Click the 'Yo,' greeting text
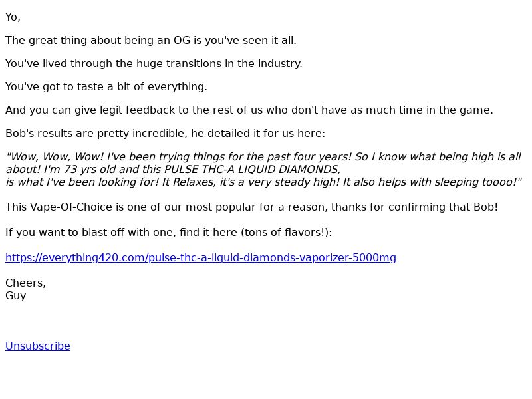Viewport: 532px width, 399px height. [13, 17]
